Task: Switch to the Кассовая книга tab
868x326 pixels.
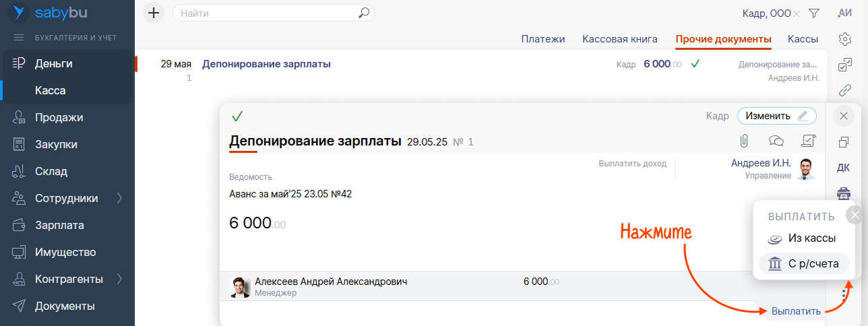Action: pos(619,39)
